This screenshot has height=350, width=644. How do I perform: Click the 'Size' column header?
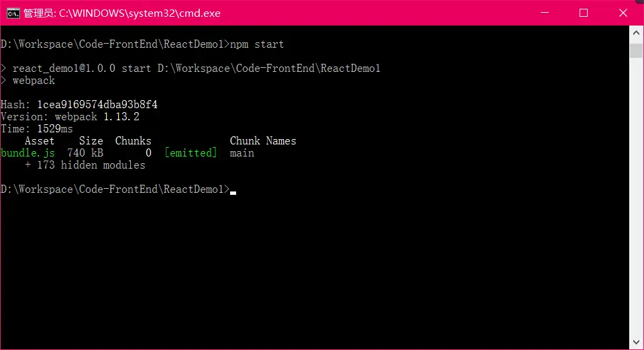91,141
